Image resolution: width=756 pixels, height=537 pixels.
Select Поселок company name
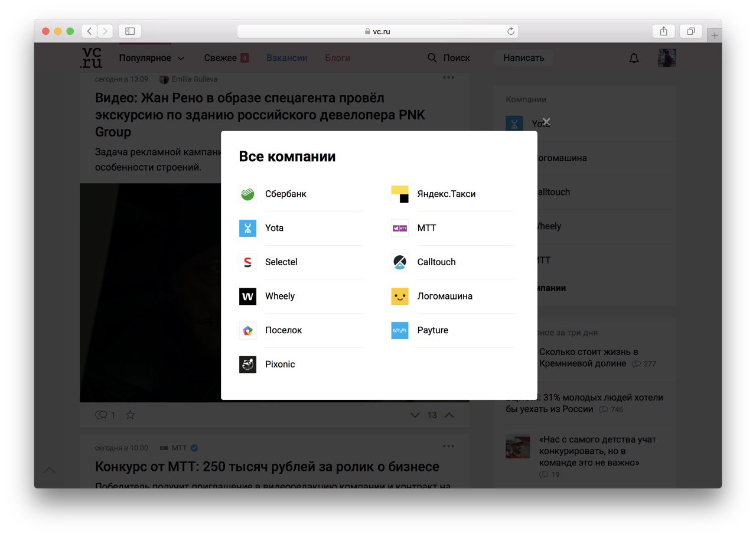coord(283,330)
